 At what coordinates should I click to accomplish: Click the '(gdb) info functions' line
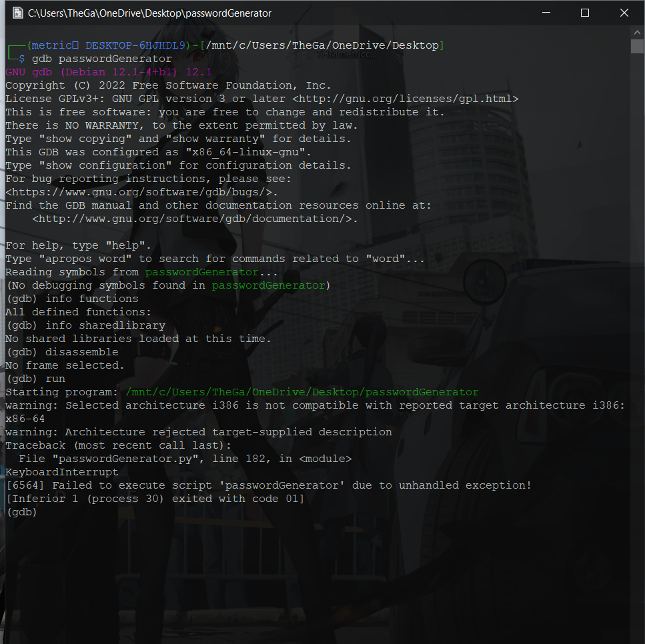pos(73,299)
